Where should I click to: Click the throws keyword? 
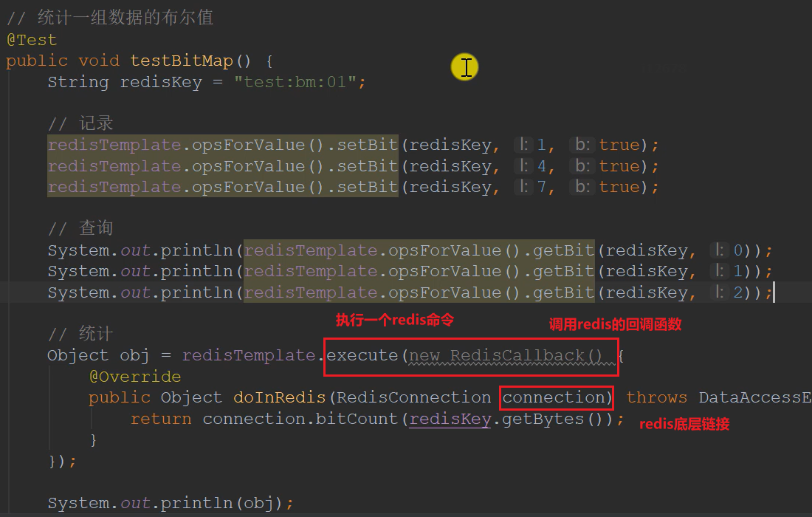[657, 397]
